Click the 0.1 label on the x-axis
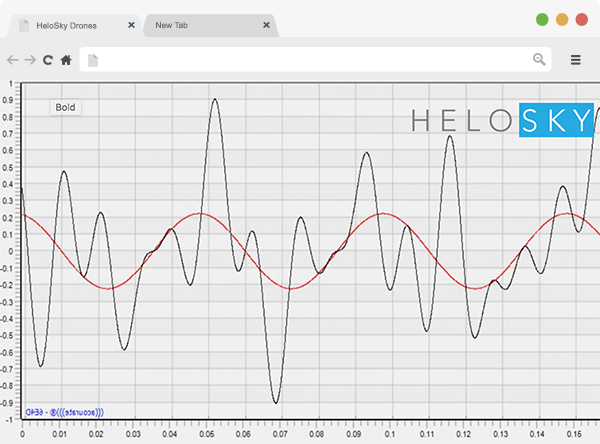The image size is (600, 444). coord(385,435)
